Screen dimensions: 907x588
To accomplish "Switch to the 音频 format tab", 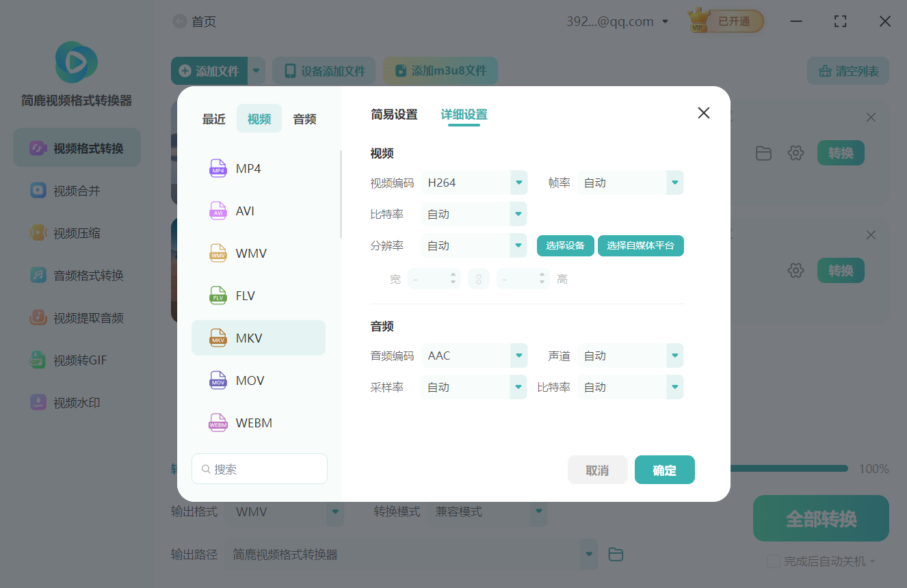I will click(x=304, y=118).
